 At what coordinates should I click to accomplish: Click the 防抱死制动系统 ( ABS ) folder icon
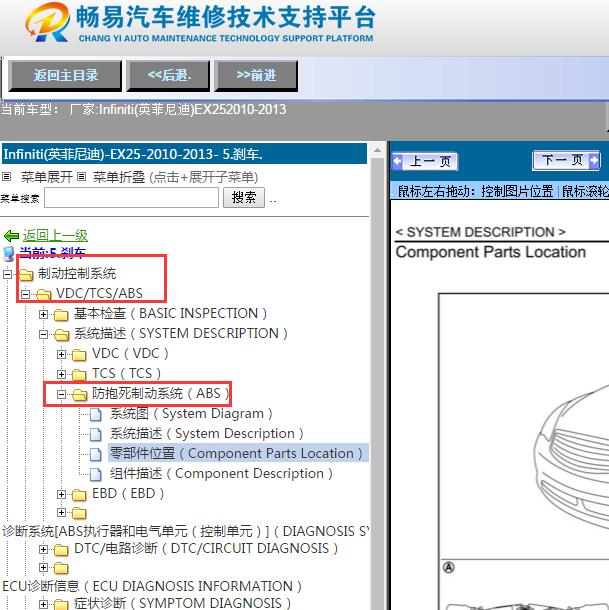pos(79,394)
